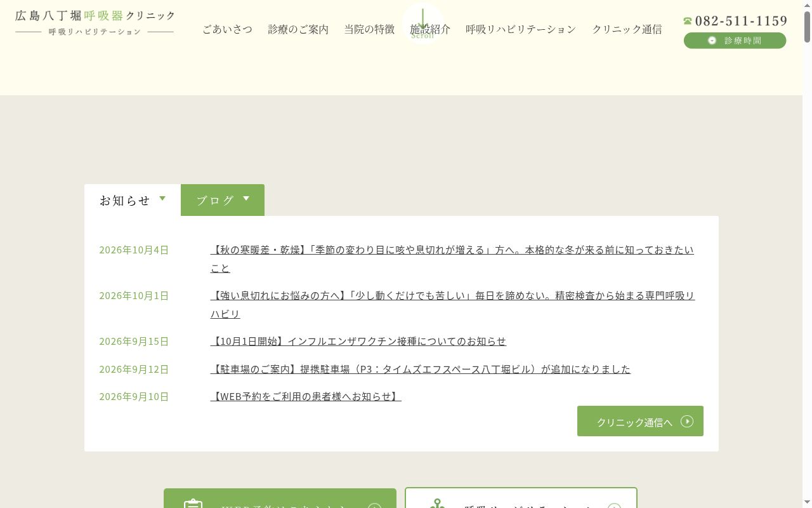Open the ごあいさつ menu item
Image resolution: width=812 pixels, height=508 pixels.
[x=227, y=29]
